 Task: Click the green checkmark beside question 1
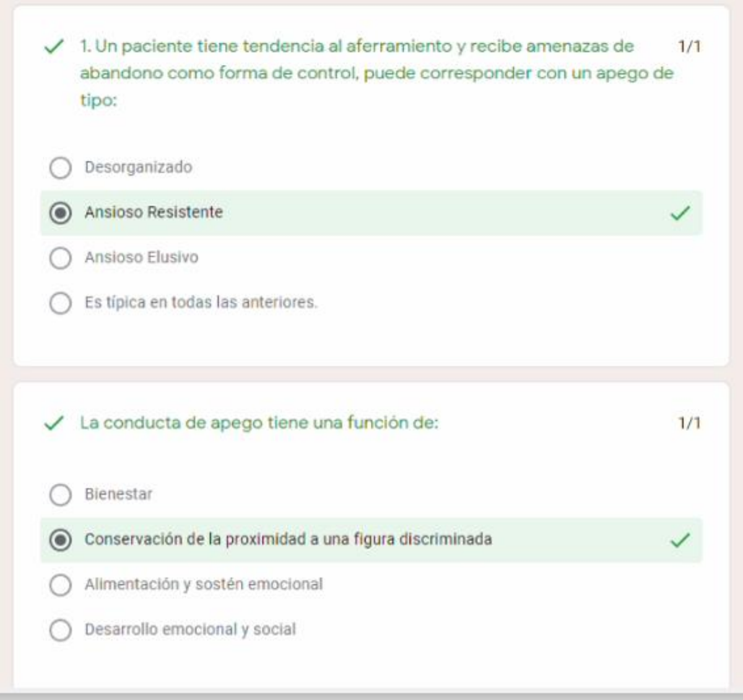tap(54, 46)
